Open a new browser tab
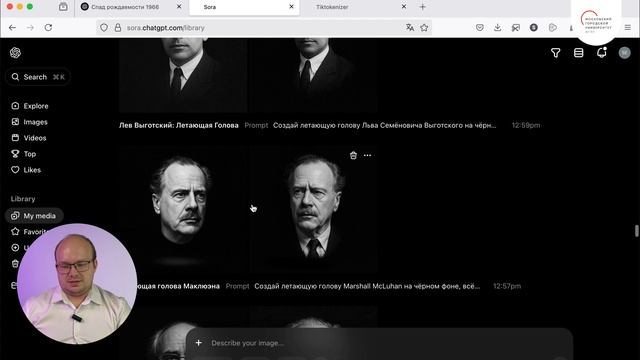Image resolution: width=640 pixels, height=360 pixels. coord(422,7)
